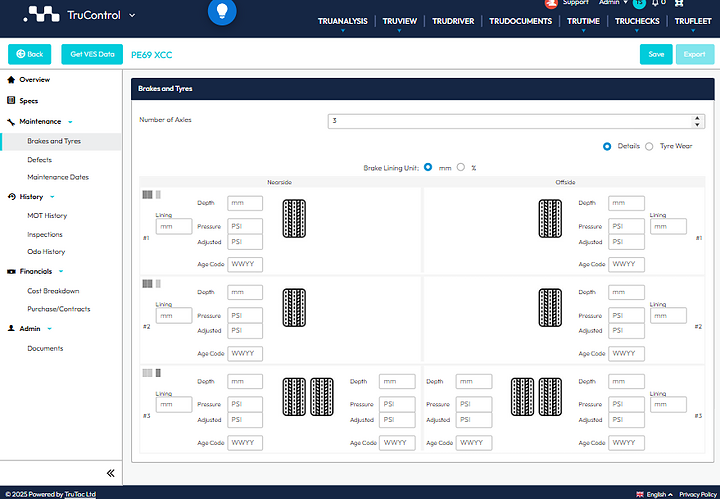The width and height of the screenshot is (720, 499).
Task: Click axle #2 offside tyre image
Action: click(550, 308)
